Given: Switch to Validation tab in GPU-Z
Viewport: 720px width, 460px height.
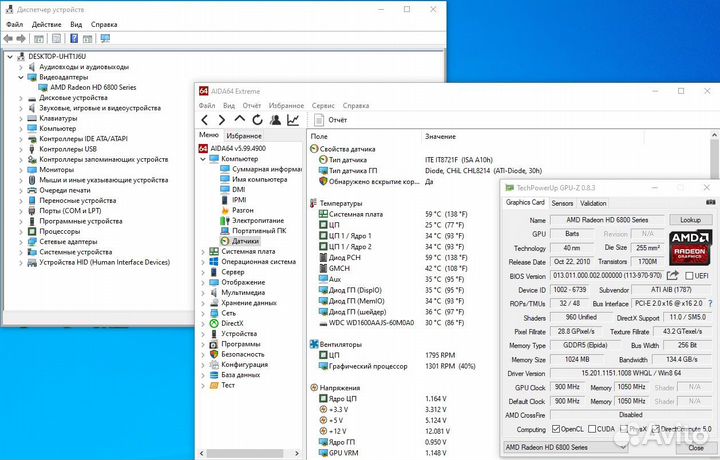Looking at the screenshot, I should click(x=593, y=203).
